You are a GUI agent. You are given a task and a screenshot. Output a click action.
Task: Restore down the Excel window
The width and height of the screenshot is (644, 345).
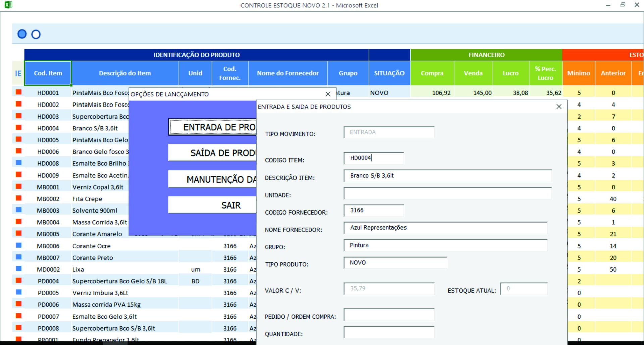623,5
